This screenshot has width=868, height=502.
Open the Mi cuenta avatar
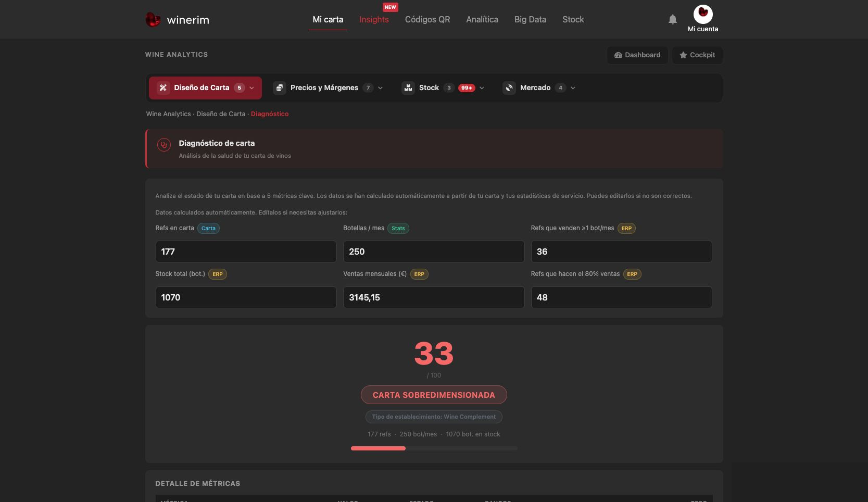coord(703,14)
